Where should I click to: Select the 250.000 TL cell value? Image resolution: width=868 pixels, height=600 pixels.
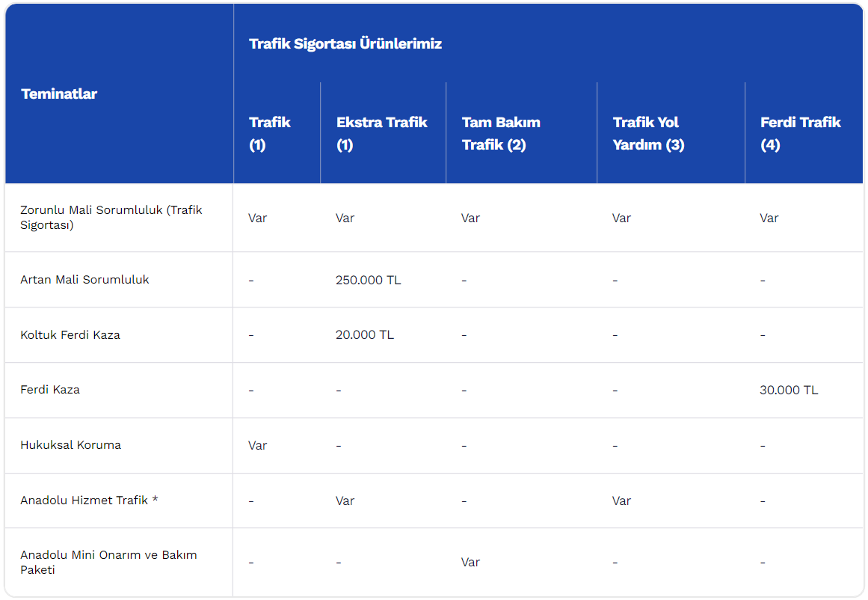pos(368,281)
